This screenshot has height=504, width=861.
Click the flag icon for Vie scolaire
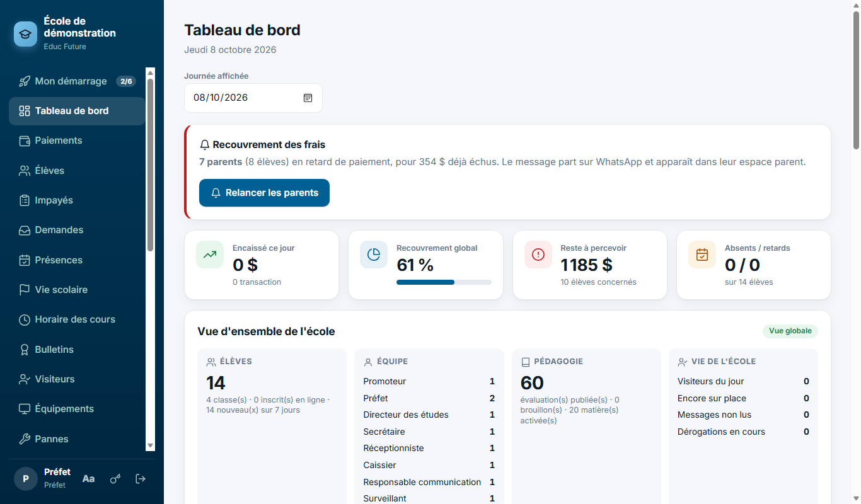click(25, 290)
